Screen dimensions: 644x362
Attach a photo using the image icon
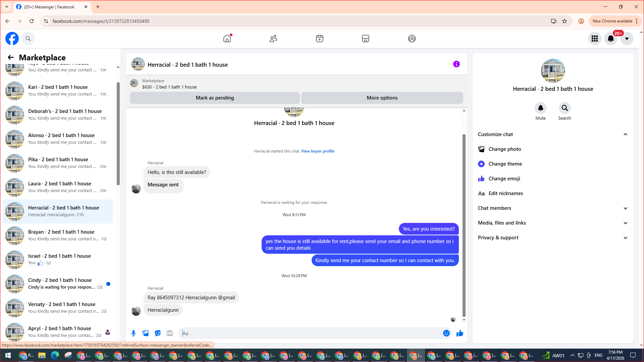tap(146, 333)
